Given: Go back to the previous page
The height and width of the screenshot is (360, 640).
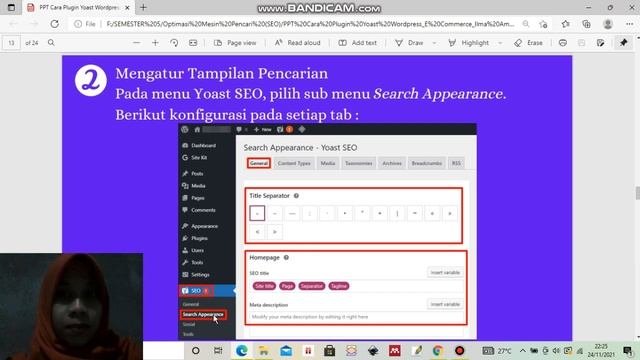Looking at the screenshot, I should [13, 24].
